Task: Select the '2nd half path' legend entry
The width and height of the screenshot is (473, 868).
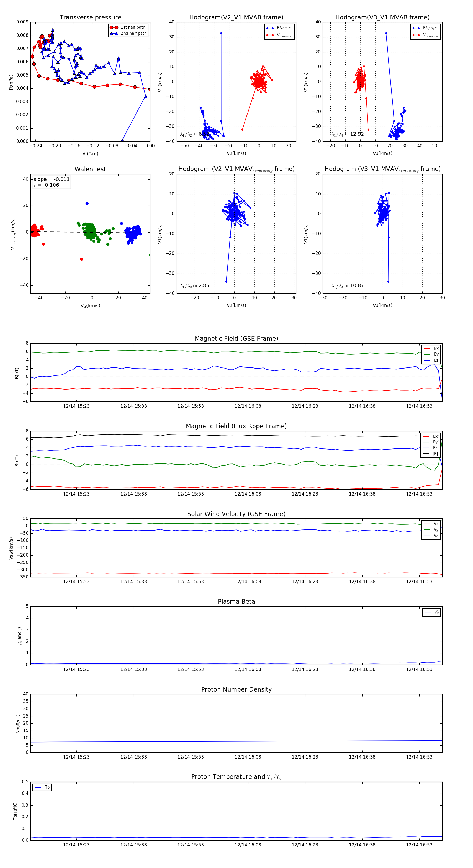Action: (128, 33)
